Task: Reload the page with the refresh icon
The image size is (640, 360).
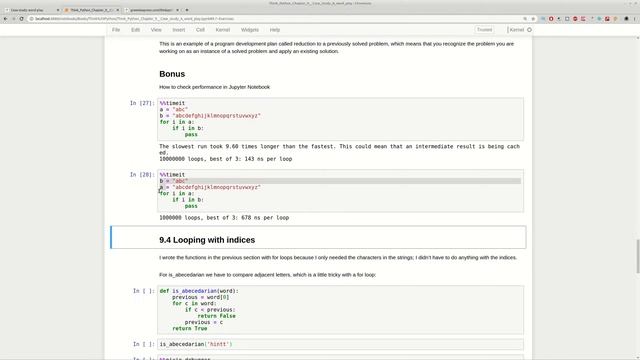Action: (x=22, y=19)
